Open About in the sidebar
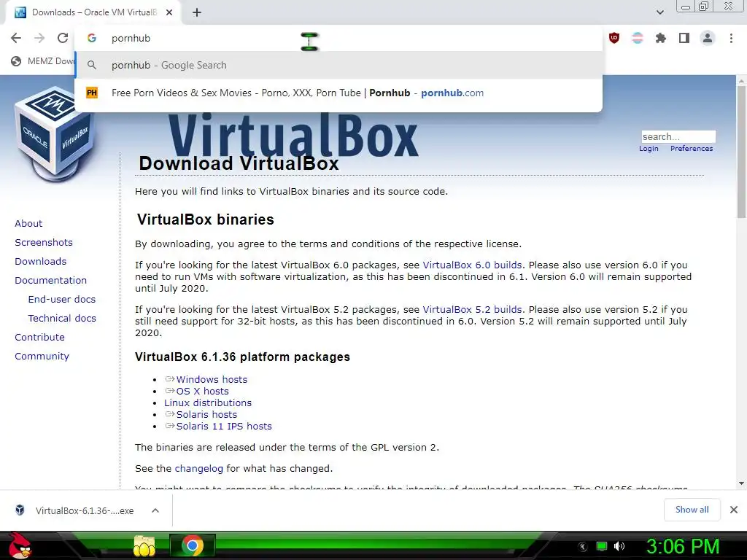 click(x=28, y=223)
